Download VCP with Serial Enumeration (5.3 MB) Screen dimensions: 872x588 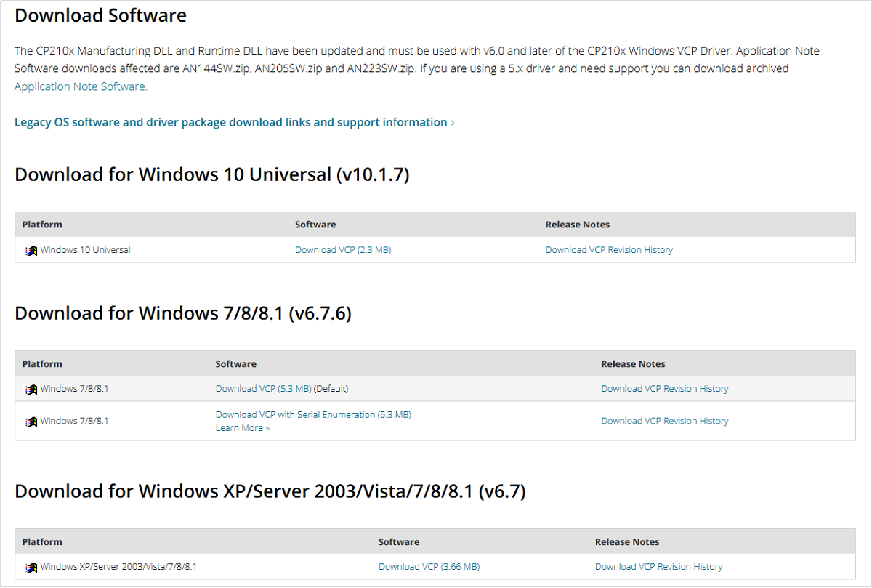click(313, 415)
